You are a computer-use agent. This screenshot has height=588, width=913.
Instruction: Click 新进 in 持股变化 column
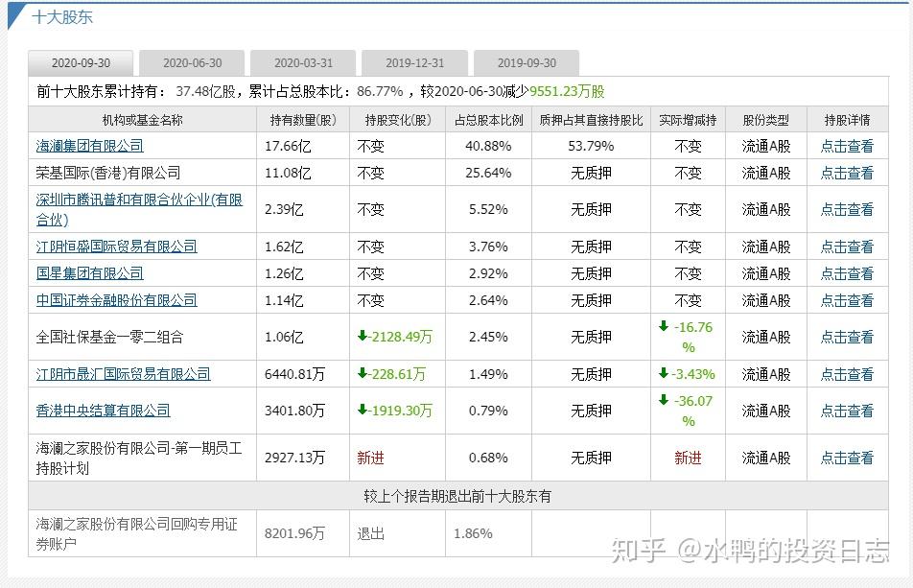click(x=370, y=459)
